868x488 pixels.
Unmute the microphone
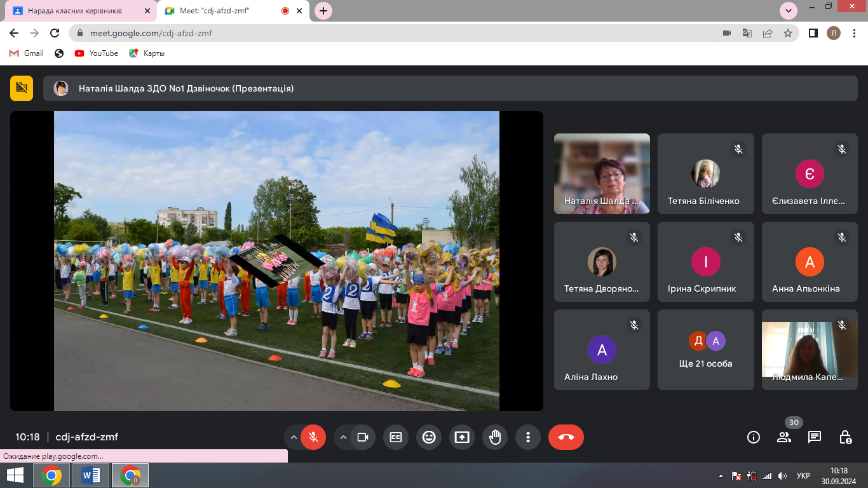tap(313, 437)
